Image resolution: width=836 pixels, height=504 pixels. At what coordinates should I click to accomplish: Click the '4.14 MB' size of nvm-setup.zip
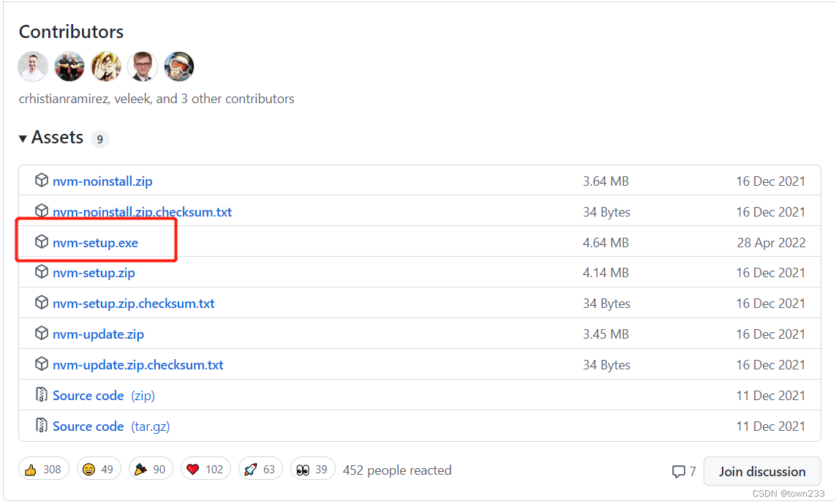click(x=606, y=273)
